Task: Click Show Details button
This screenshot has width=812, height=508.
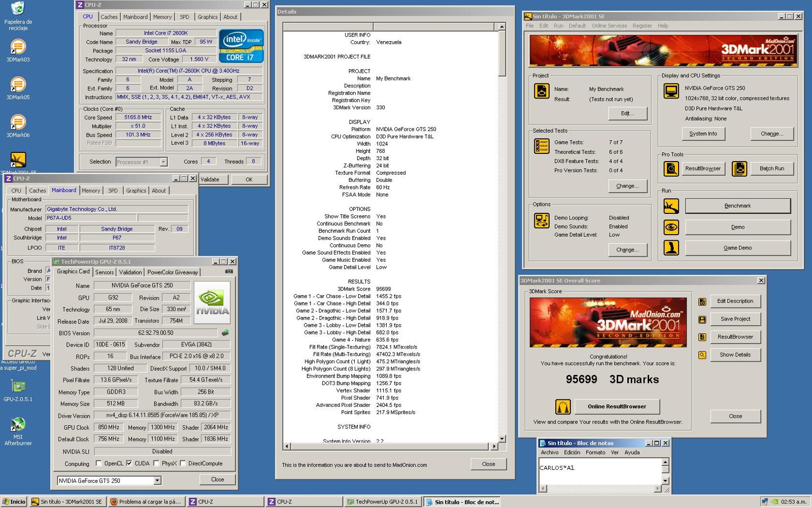Action: pos(735,355)
